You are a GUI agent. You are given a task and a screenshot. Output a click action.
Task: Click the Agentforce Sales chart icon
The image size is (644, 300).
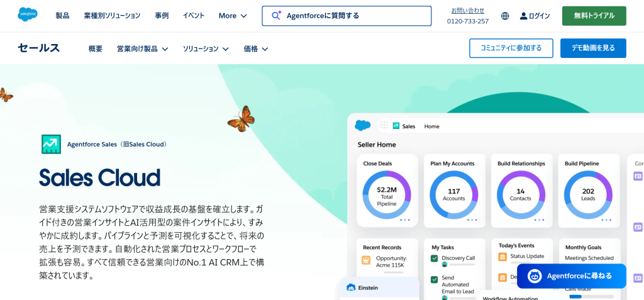(x=51, y=144)
